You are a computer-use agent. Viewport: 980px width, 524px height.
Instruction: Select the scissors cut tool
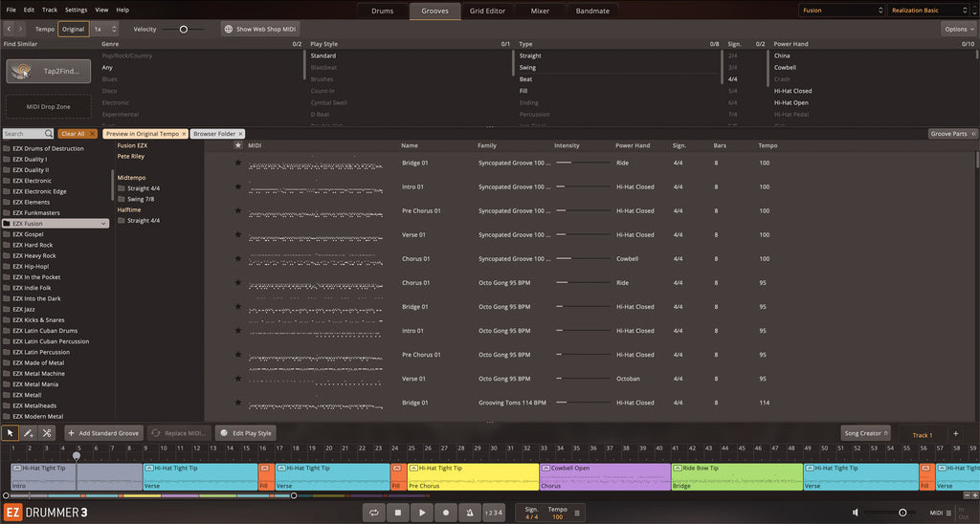[47, 433]
